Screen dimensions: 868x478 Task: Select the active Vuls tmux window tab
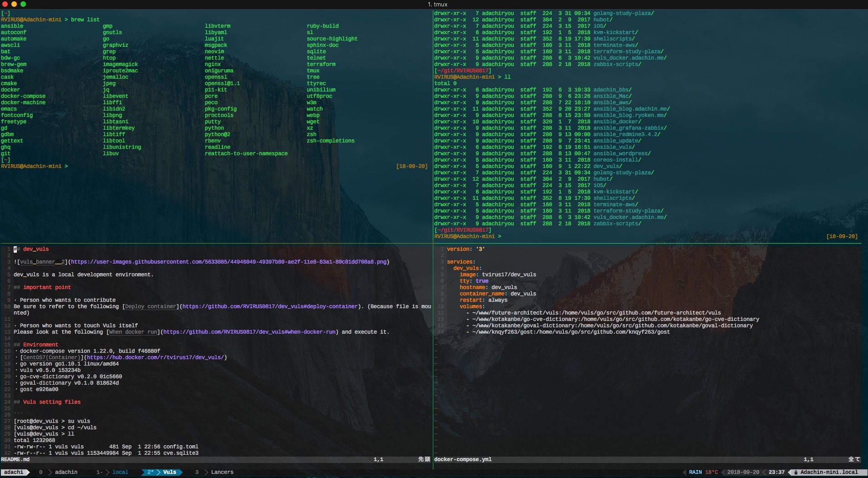(x=169, y=472)
